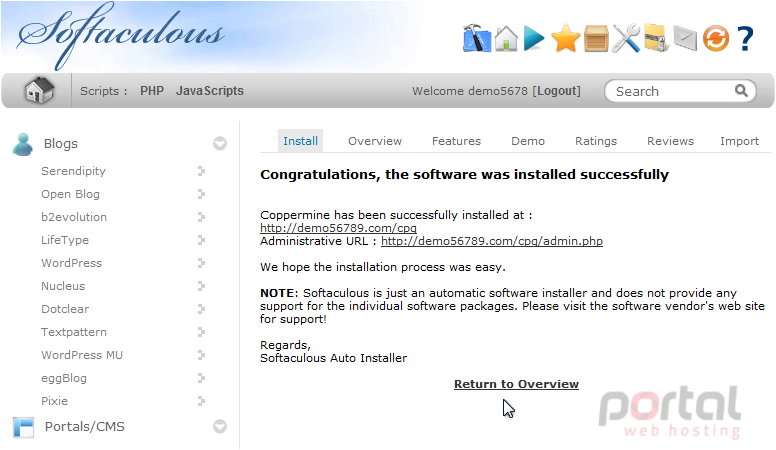The image size is (776, 450).
Task: Click the arrow icon next to Pixie
Action: point(201,401)
